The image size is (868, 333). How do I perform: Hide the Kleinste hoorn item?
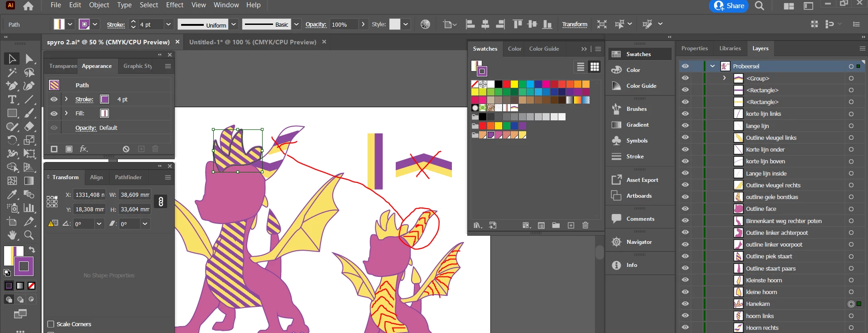(685, 280)
